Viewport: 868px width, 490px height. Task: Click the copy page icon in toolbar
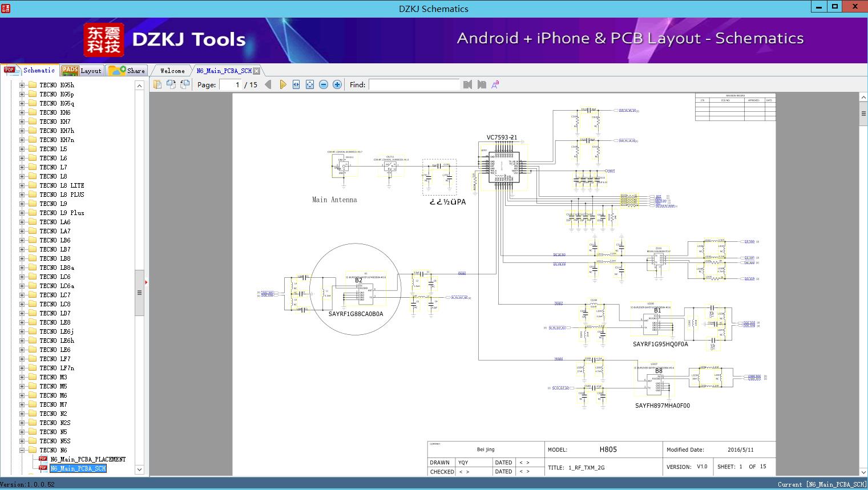(x=158, y=84)
